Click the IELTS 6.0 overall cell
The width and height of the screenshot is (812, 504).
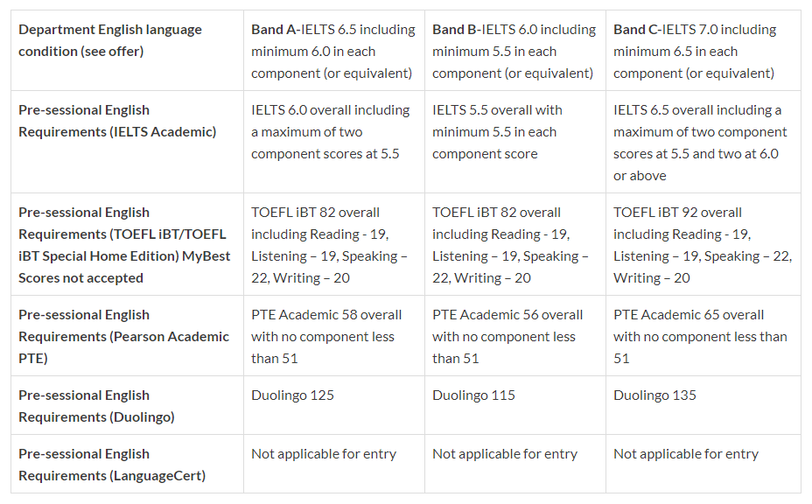(x=331, y=131)
